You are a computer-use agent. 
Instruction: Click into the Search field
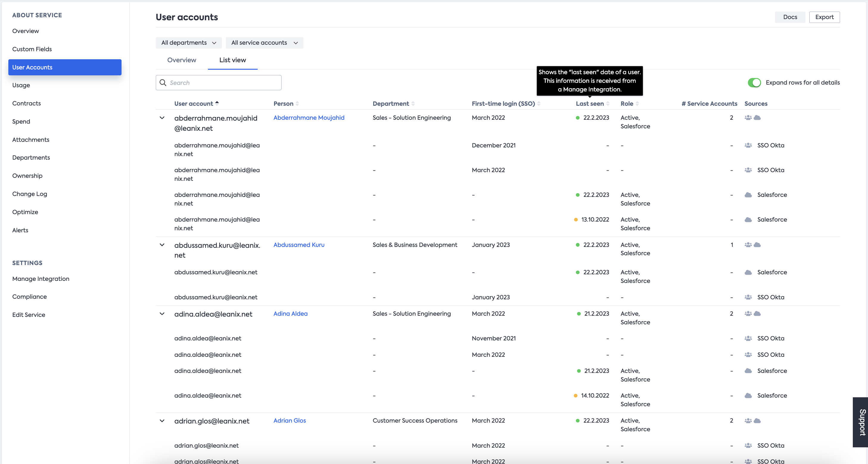coord(223,82)
